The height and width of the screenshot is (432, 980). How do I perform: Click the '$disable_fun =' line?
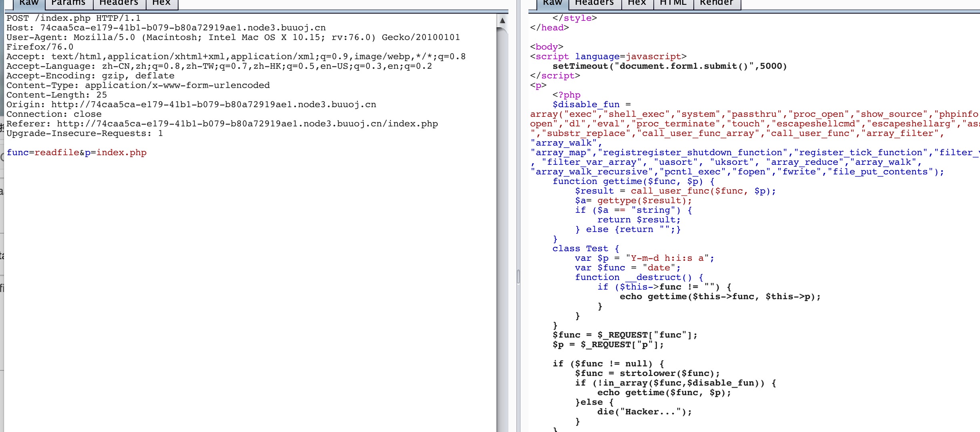coord(592,105)
